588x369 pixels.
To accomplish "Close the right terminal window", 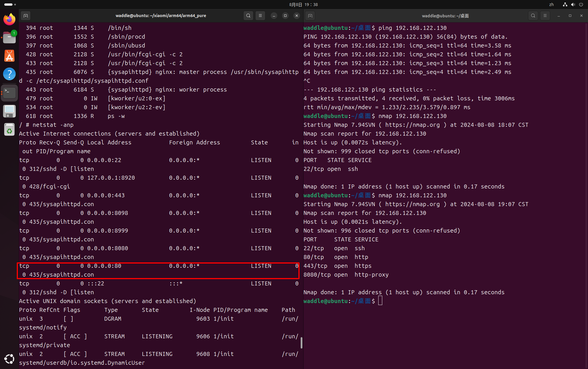I will (581, 16).
